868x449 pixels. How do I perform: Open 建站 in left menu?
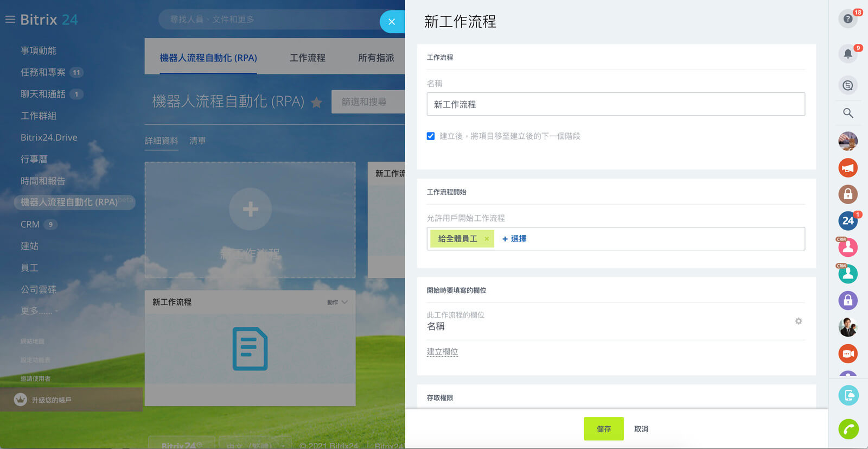29,246
